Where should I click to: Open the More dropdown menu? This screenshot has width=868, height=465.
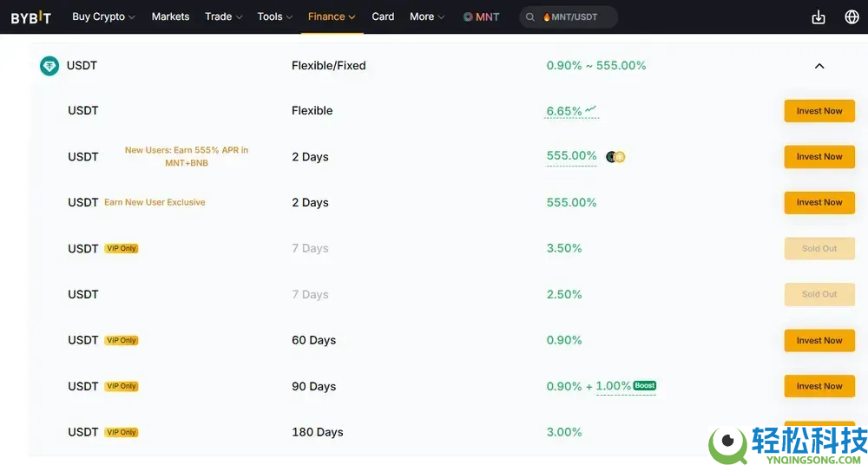click(427, 16)
